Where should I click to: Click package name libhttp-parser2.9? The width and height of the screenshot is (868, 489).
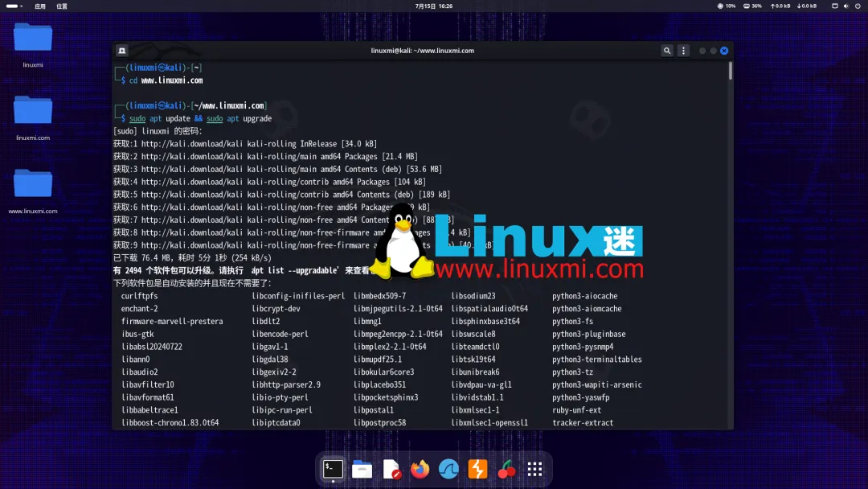click(286, 385)
